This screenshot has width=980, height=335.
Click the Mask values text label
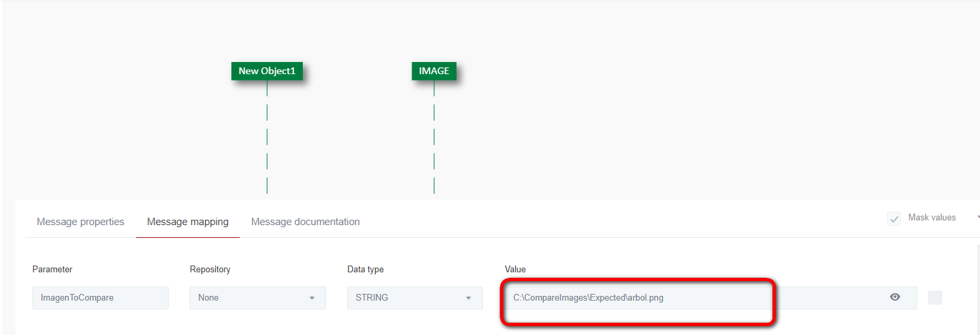[x=932, y=218]
